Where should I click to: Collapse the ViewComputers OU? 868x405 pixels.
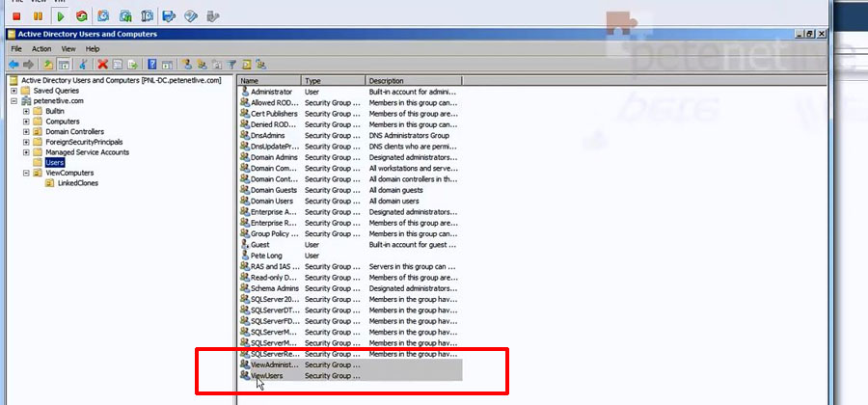point(26,173)
